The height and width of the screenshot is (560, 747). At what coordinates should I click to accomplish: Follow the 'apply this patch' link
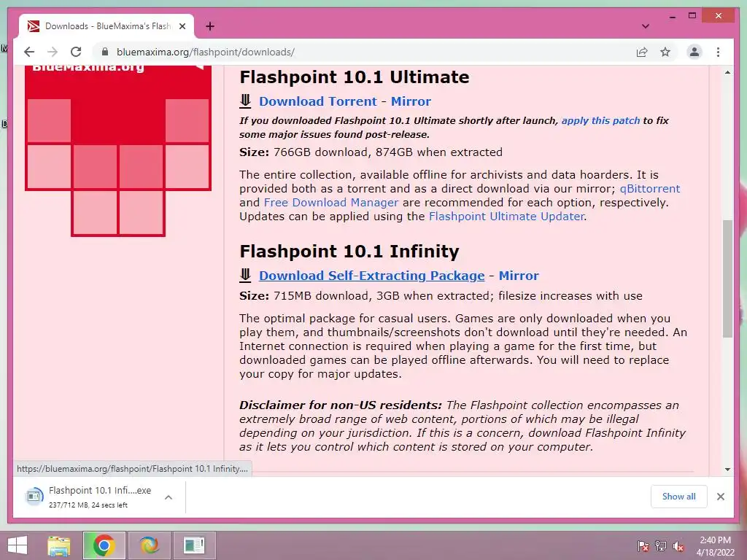[600, 120]
